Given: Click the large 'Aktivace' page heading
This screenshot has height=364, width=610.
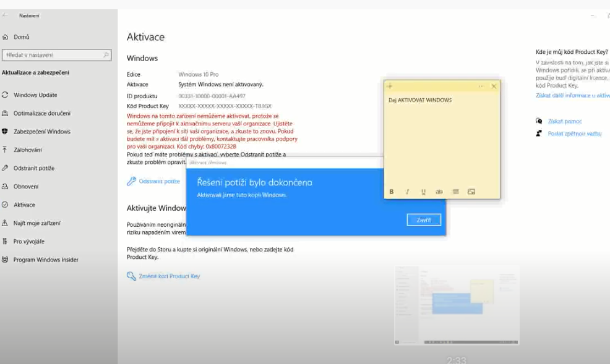Looking at the screenshot, I should point(145,37).
